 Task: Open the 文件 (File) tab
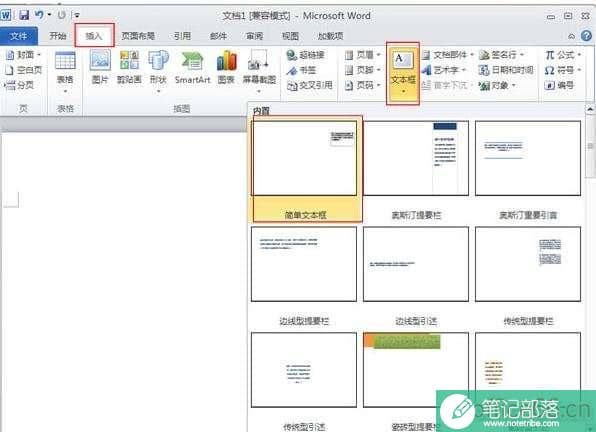pyautogui.click(x=19, y=36)
